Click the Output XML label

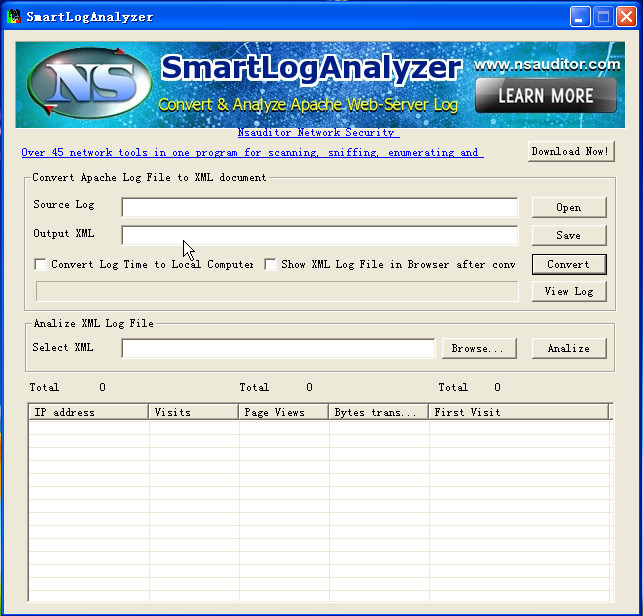coord(64,233)
